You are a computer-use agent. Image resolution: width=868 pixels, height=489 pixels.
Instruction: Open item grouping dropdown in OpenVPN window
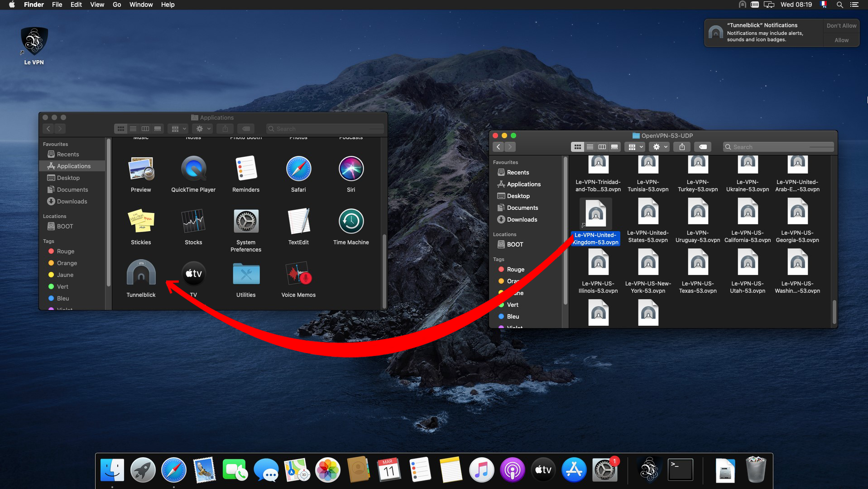(x=635, y=147)
